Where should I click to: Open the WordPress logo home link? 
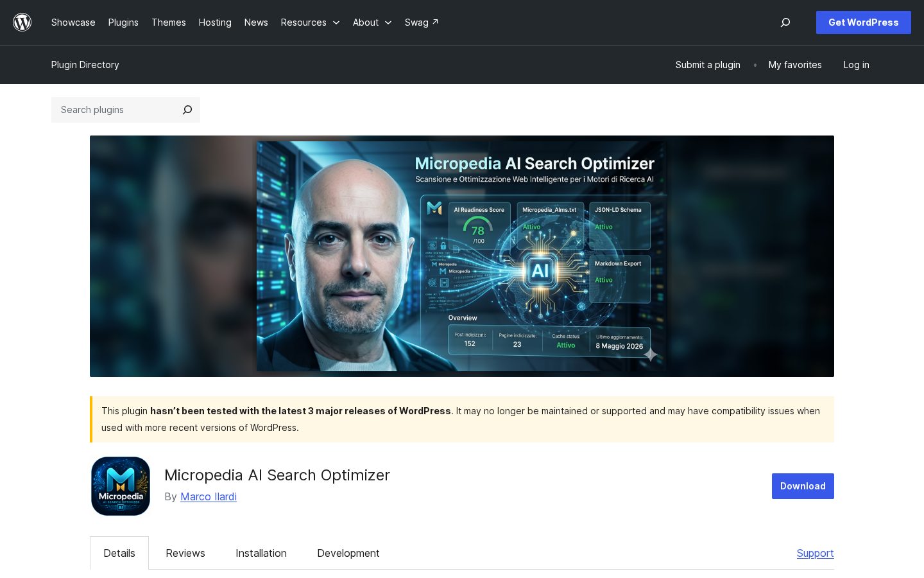(22, 22)
